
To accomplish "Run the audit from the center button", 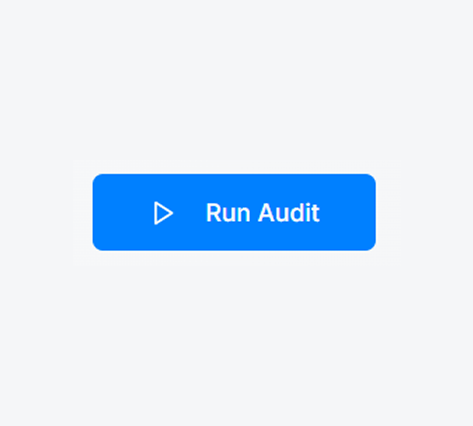I will click(x=234, y=212).
